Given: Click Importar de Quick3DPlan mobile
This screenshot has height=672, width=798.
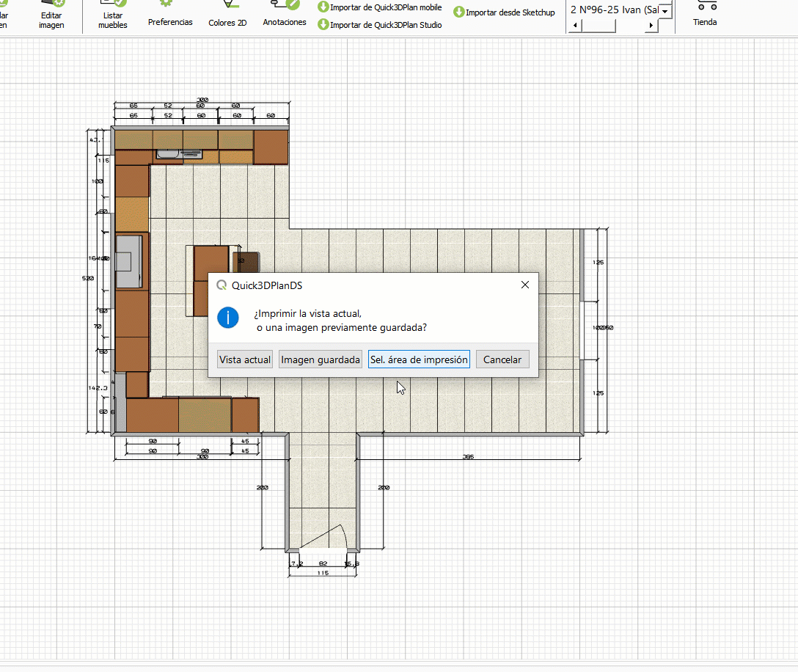Looking at the screenshot, I should click(x=380, y=7).
